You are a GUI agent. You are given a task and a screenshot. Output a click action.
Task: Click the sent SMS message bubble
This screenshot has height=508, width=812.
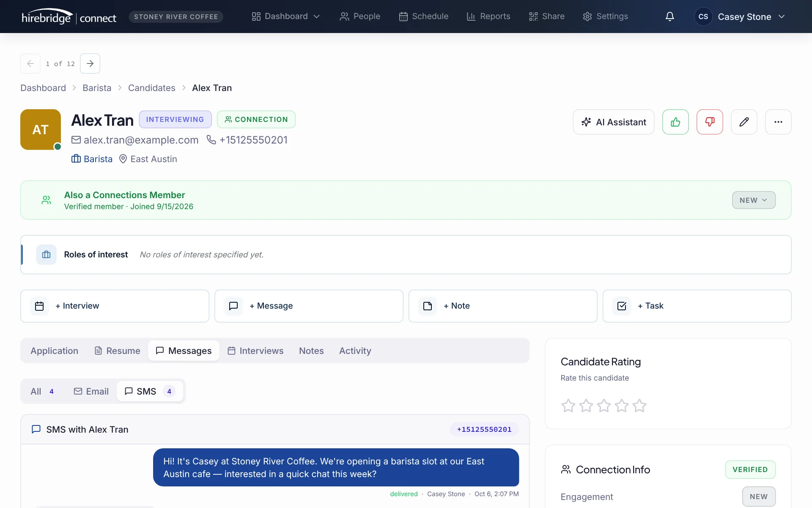[336, 467]
